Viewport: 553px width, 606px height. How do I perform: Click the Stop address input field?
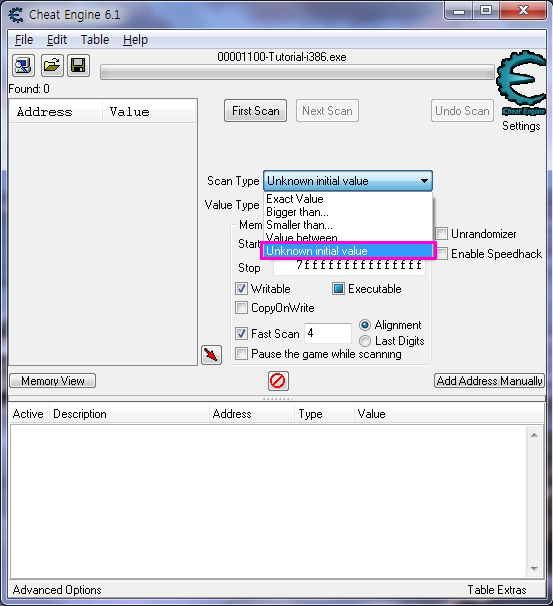tap(349, 267)
